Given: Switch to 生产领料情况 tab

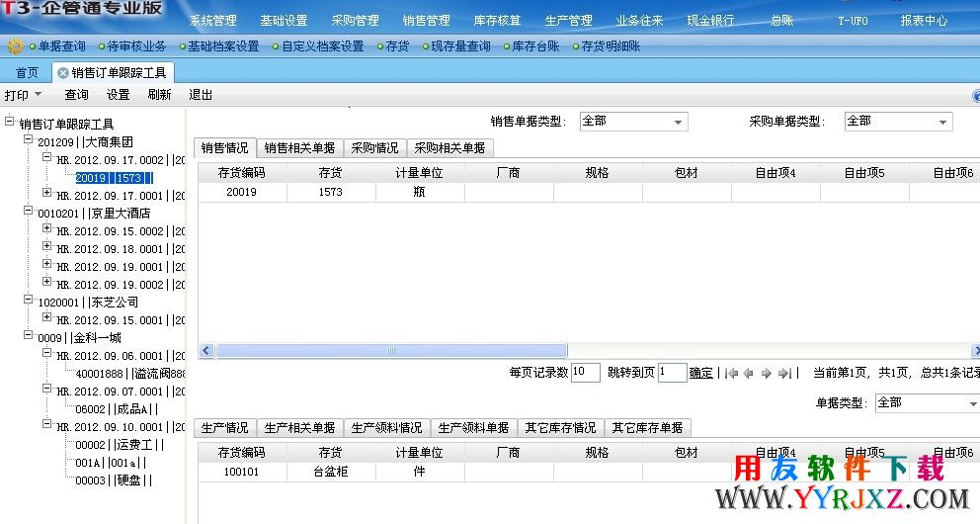Looking at the screenshot, I should tap(387, 428).
